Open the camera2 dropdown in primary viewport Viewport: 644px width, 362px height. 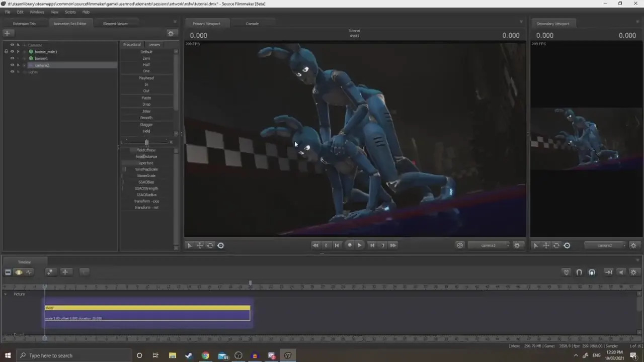pos(489,245)
